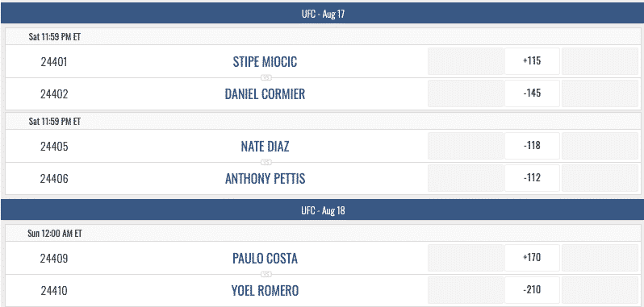
Task: Select Paulo Costa +170 moneyline
Action: 532,258
